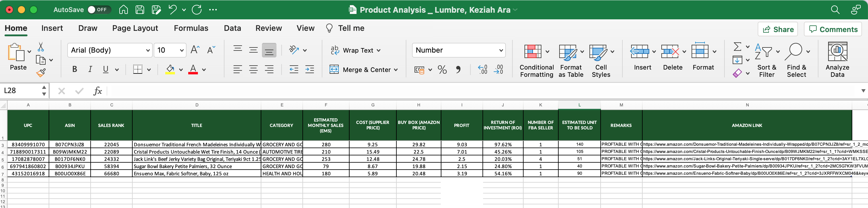The height and width of the screenshot is (208, 868).
Task: Click the search magnifier in title bar
Action: 835,10
